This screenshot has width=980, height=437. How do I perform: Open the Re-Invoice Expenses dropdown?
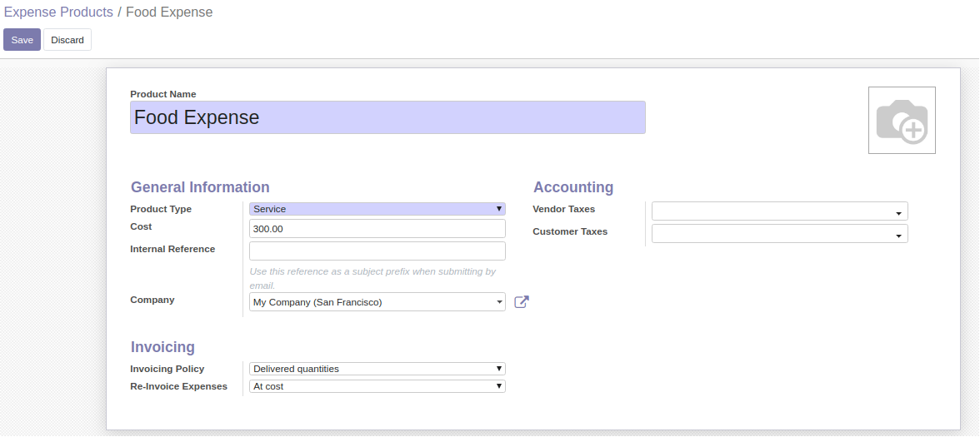pyautogui.click(x=377, y=386)
